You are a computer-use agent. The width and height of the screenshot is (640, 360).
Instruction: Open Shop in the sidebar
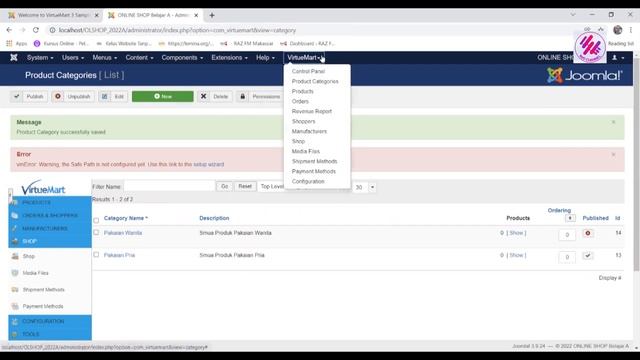(29, 256)
